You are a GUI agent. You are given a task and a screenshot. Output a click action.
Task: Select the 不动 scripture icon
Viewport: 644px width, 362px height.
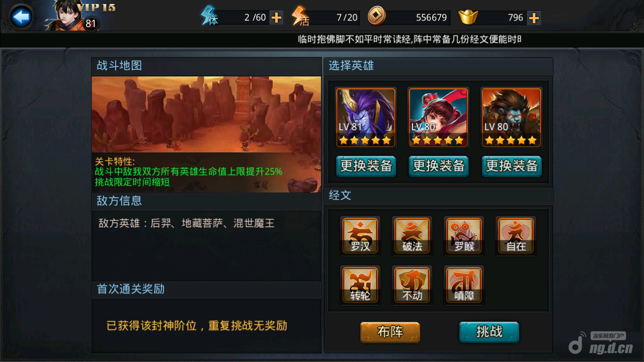(x=413, y=285)
